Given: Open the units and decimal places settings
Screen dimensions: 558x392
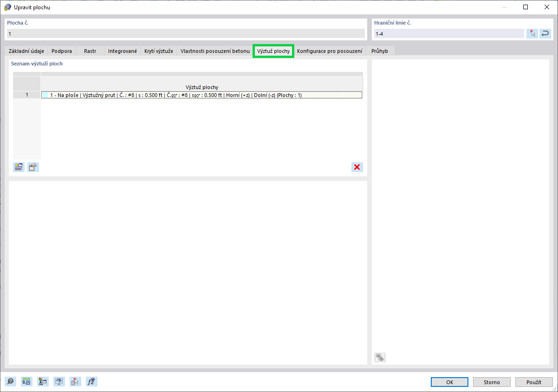Looking at the screenshot, I should tap(26, 381).
